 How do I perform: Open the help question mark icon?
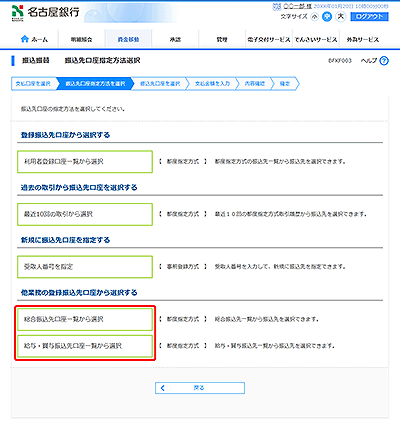click(x=384, y=61)
